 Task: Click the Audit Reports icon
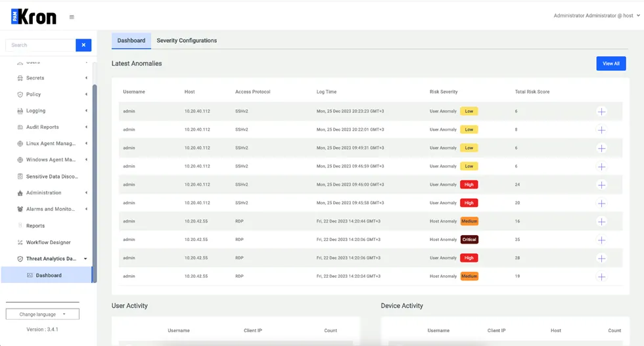20,127
